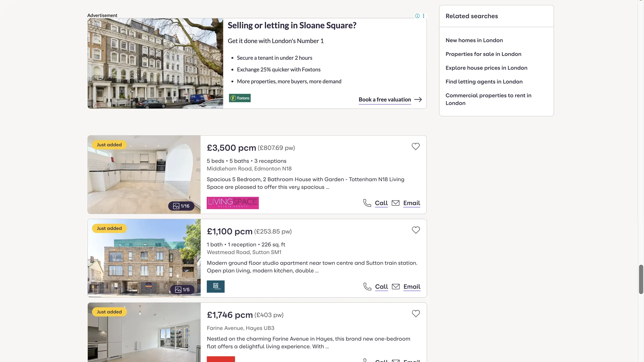Viewport: 644px width, 362px height.
Task: Click the agent logo on Westmead Road listing
Action: point(216,286)
